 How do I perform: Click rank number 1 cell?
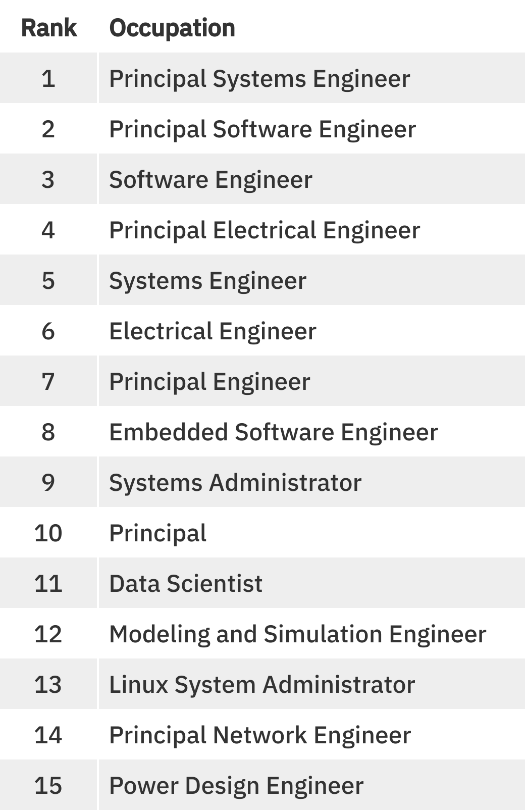(x=48, y=79)
